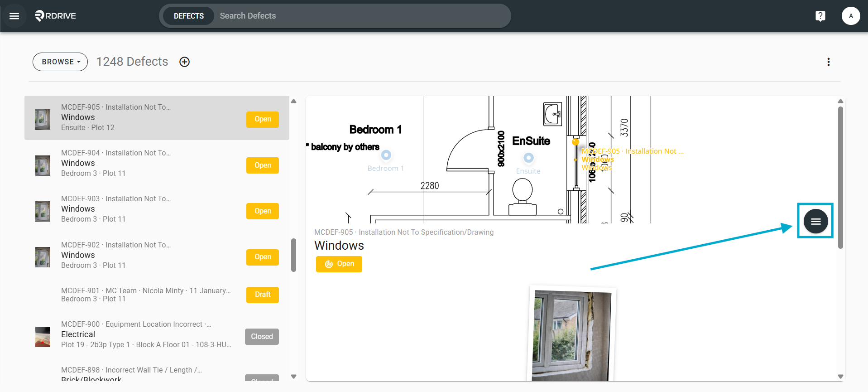Add a new defect with plus icon

184,62
